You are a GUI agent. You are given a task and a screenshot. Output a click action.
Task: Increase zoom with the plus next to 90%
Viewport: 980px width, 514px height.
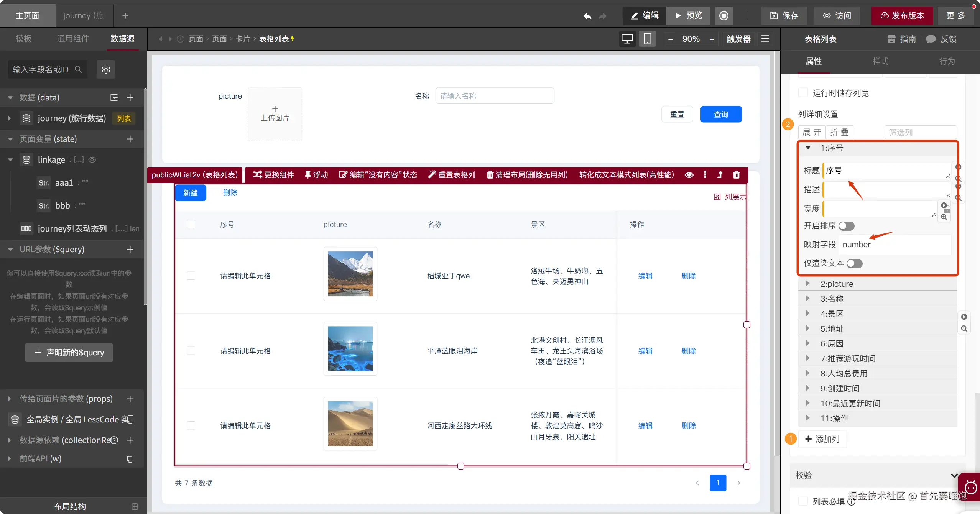712,39
